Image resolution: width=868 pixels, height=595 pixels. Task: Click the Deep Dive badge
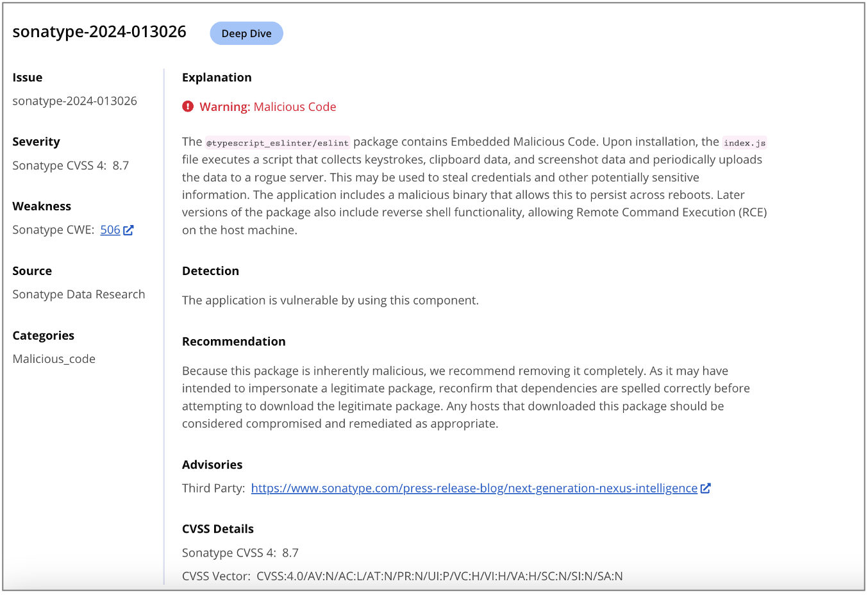coord(246,33)
